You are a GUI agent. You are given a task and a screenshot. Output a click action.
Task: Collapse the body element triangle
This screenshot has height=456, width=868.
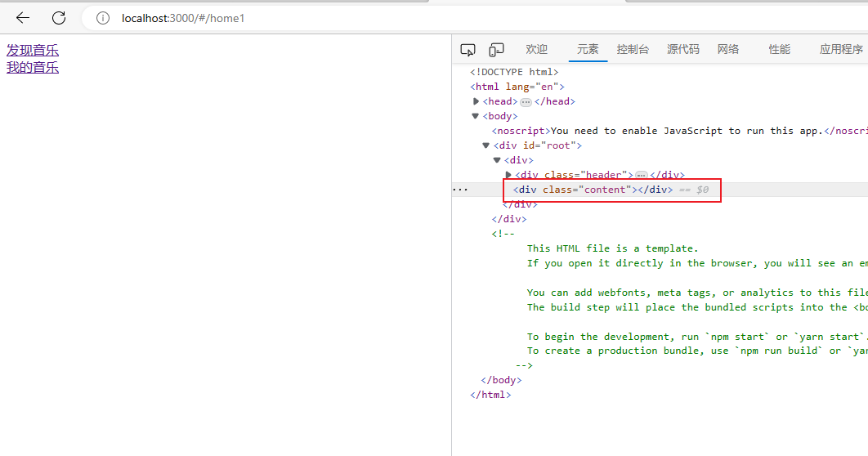click(x=475, y=116)
